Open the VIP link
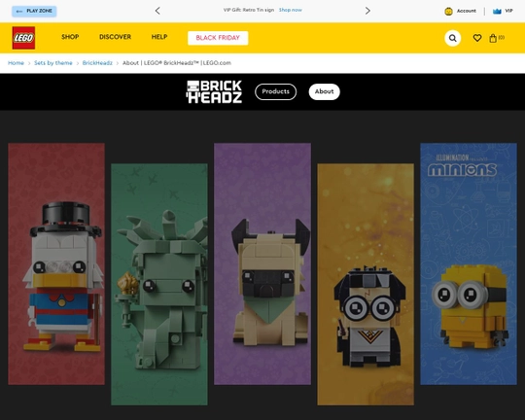 pos(508,11)
